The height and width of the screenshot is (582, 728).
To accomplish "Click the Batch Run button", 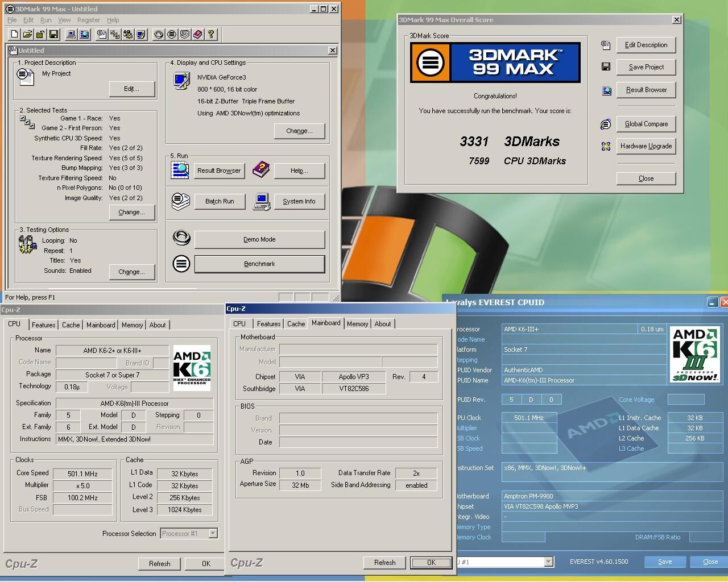I will coord(220,201).
